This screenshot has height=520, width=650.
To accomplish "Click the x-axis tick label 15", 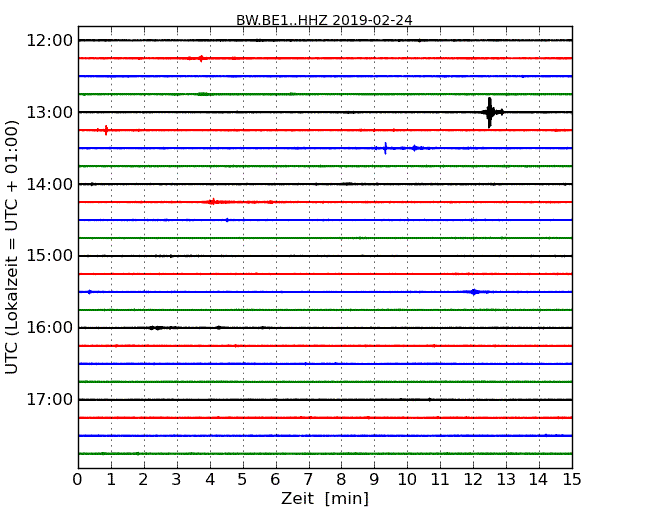I will tap(572, 480).
